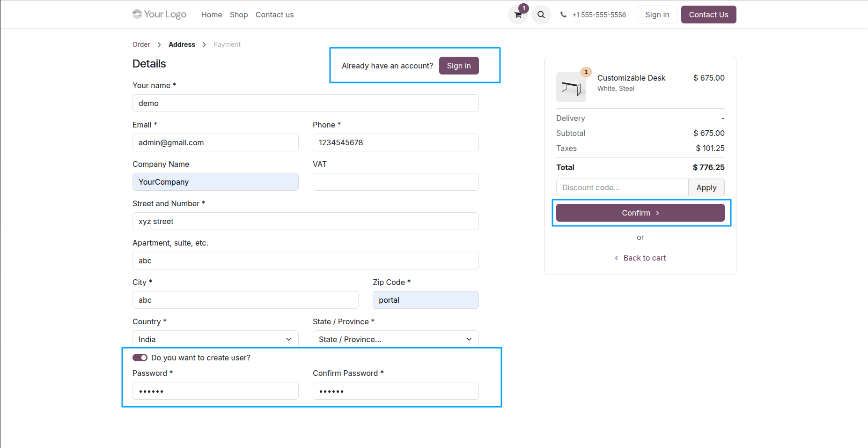
Task: Open the Shop menu item
Action: [x=239, y=15]
